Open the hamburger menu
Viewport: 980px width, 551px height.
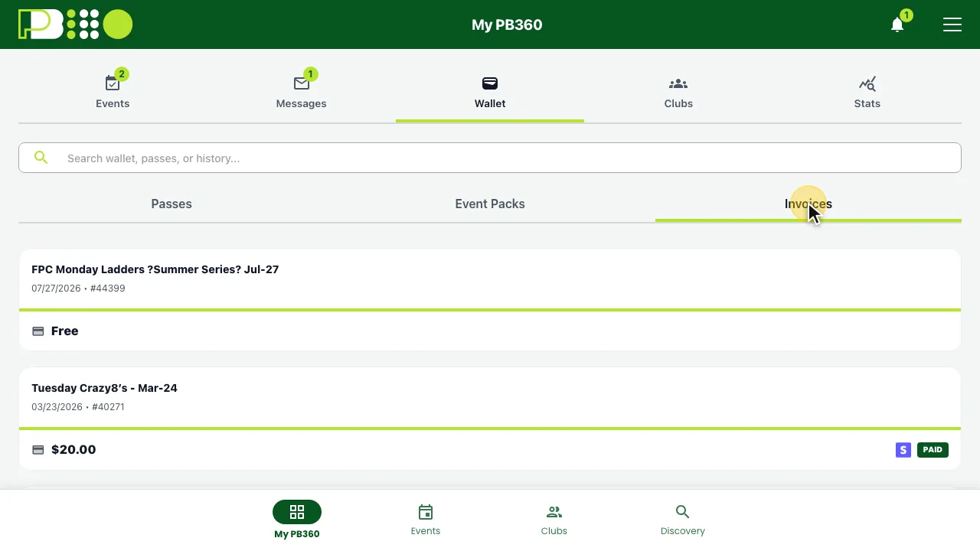point(952,24)
